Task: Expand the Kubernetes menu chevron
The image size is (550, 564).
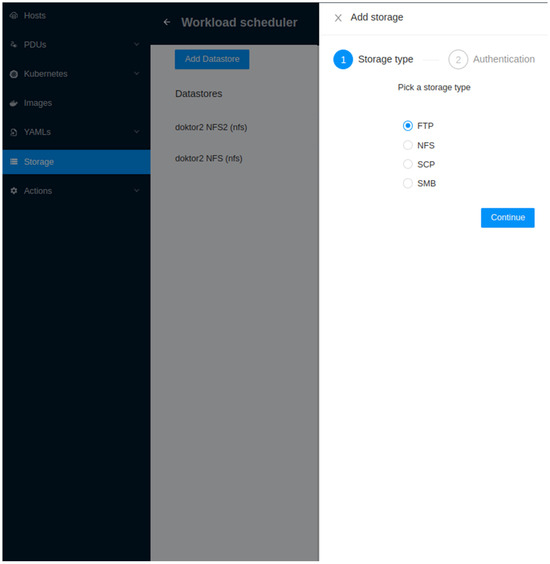Action: tap(137, 73)
